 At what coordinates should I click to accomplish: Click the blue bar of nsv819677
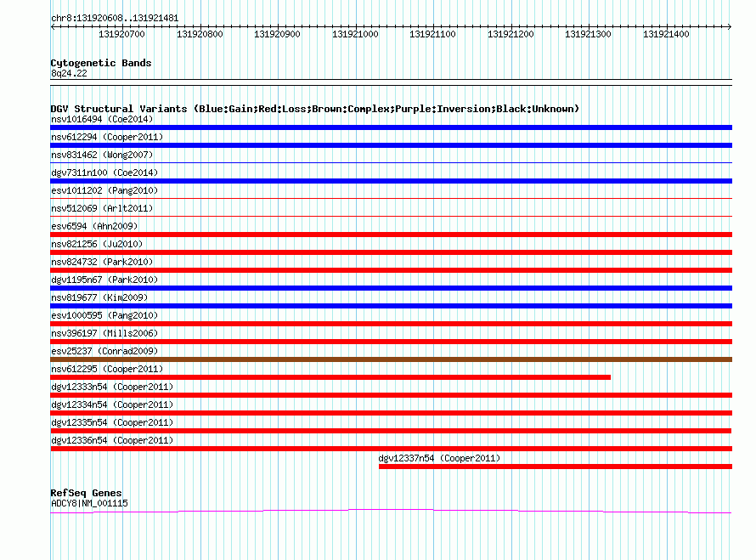click(391, 306)
